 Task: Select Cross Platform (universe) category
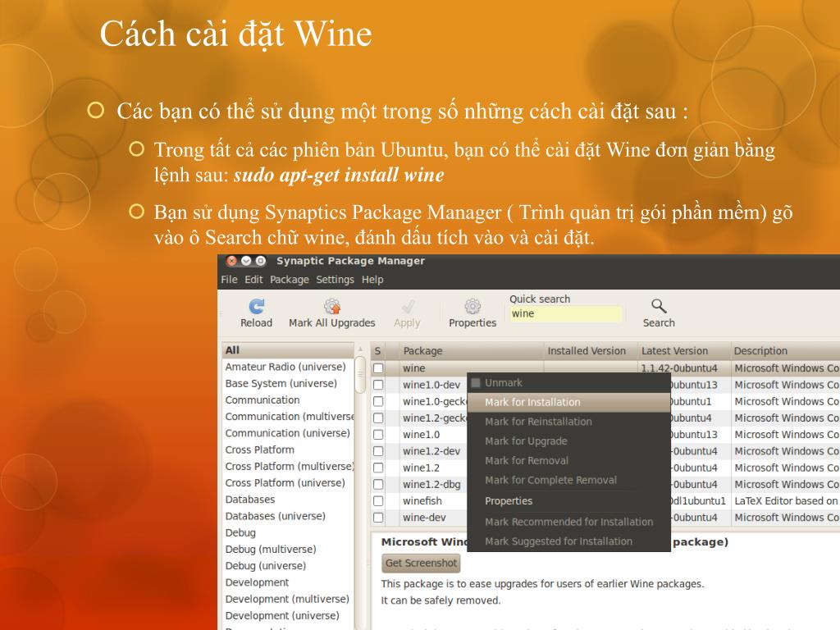click(x=288, y=483)
